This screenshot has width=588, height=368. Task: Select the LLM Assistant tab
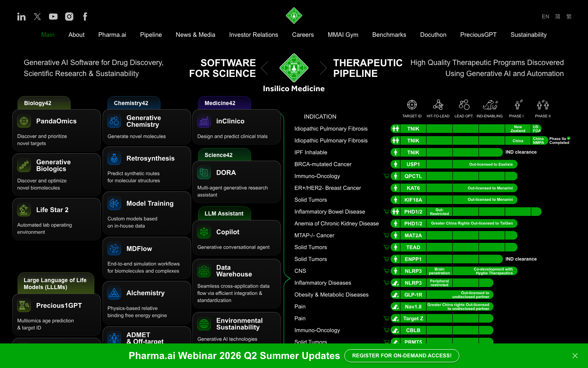pos(225,213)
